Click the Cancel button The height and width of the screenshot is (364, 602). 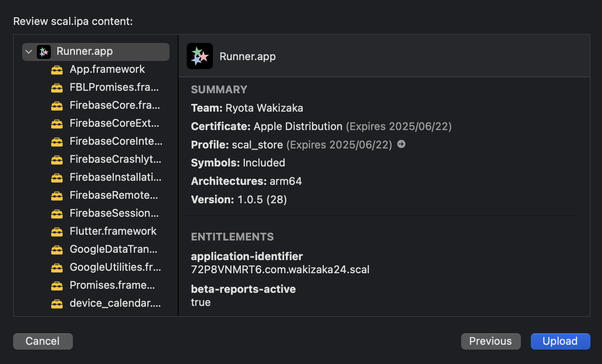[43, 341]
